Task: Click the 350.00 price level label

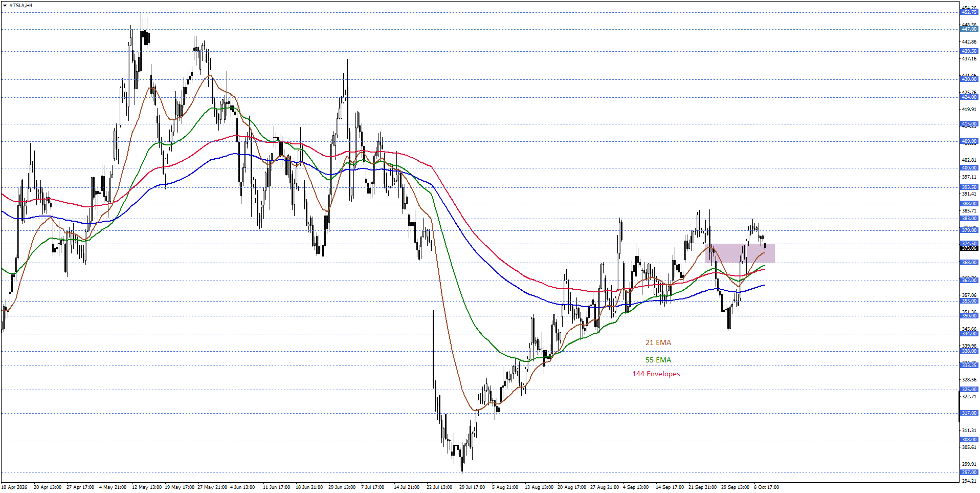Action: pos(969,316)
